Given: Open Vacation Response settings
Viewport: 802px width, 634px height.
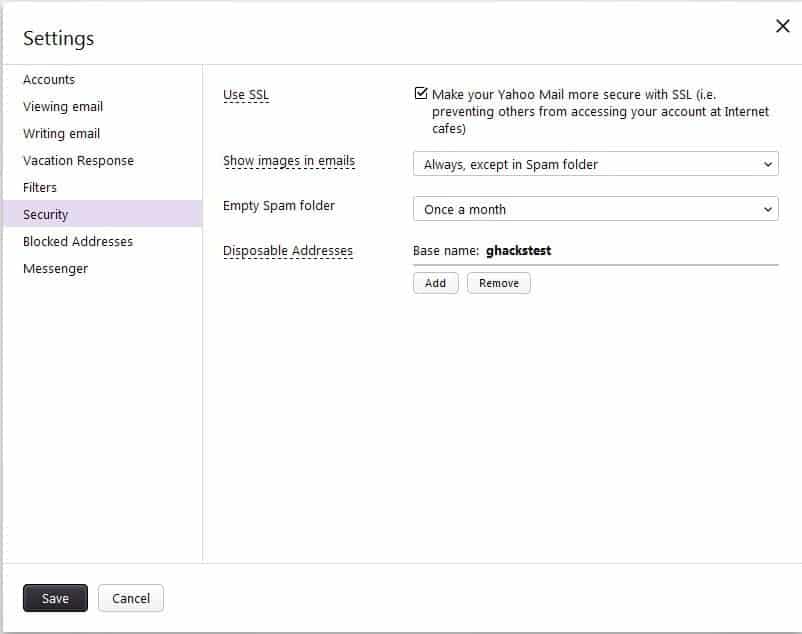Looking at the screenshot, I should pos(78,161).
